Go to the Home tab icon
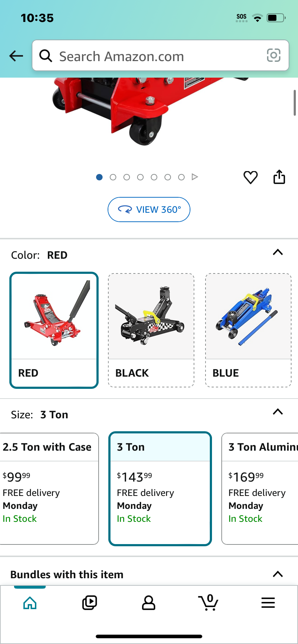Image resolution: width=298 pixels, height=644 pixels. 30,603
